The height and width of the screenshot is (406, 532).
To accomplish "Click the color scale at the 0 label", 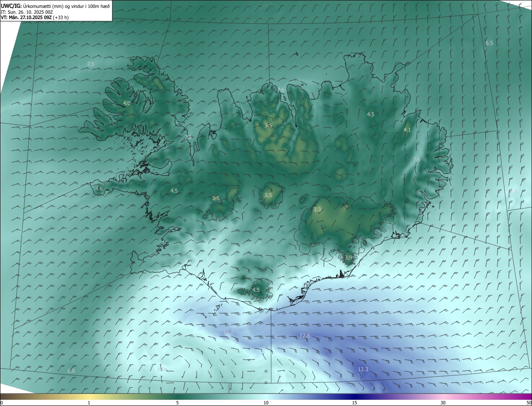I will 1,403.
